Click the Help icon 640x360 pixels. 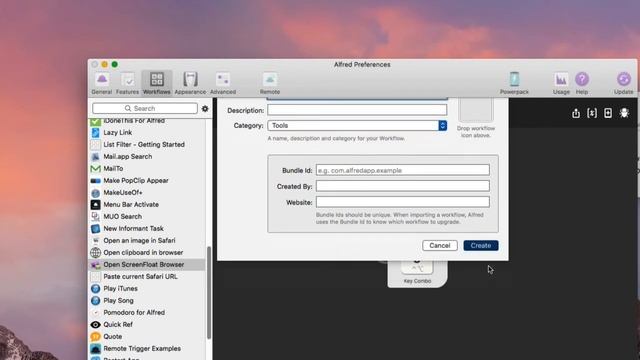point(582,83)
